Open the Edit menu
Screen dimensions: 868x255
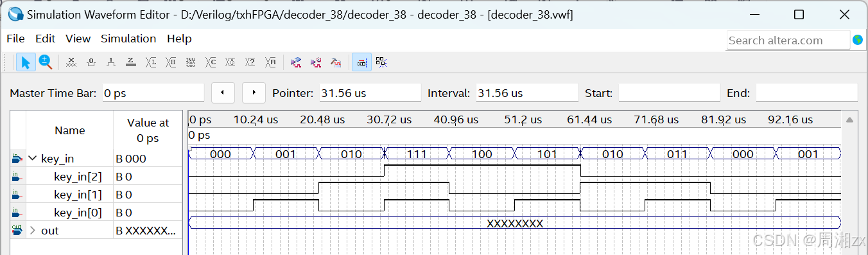pyautogui.click(x=46, y=39)
